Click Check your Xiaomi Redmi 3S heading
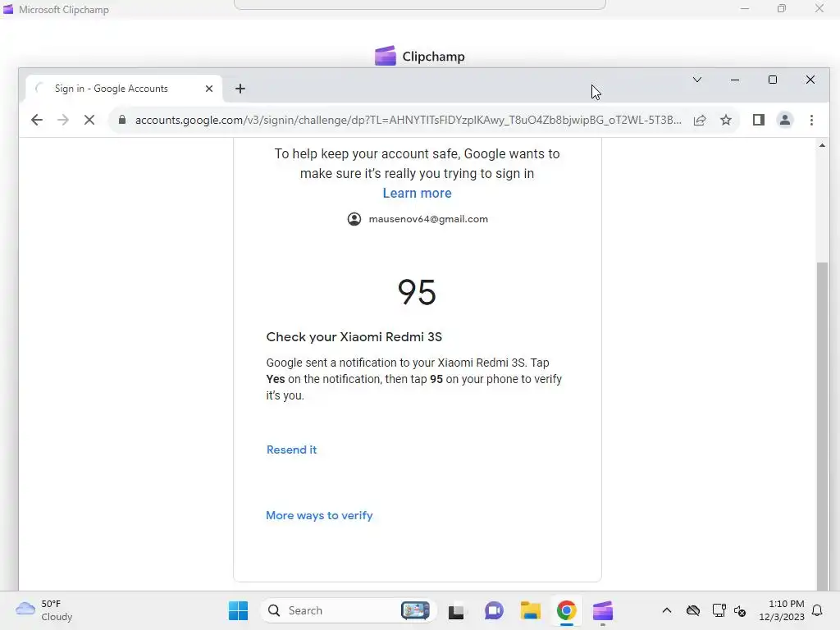840x630 pixels. [354, 337]
